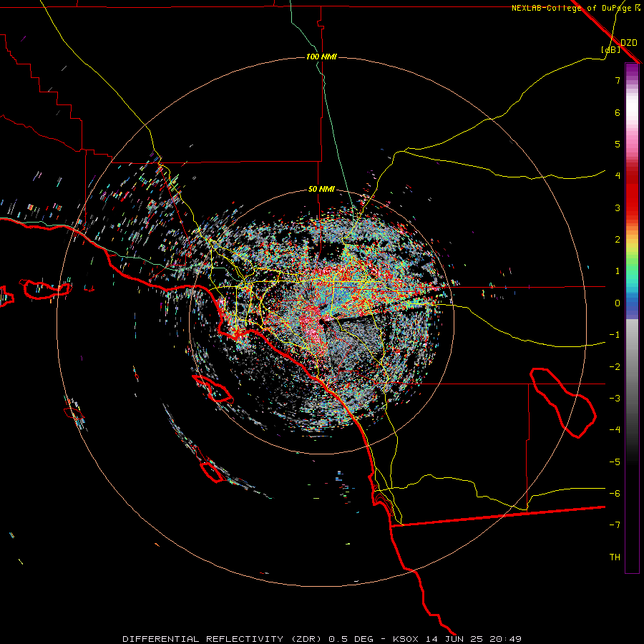This screenshot has height=644, width=644.
Task: Click the -3 value on the color scale
Action: (615, 399)
